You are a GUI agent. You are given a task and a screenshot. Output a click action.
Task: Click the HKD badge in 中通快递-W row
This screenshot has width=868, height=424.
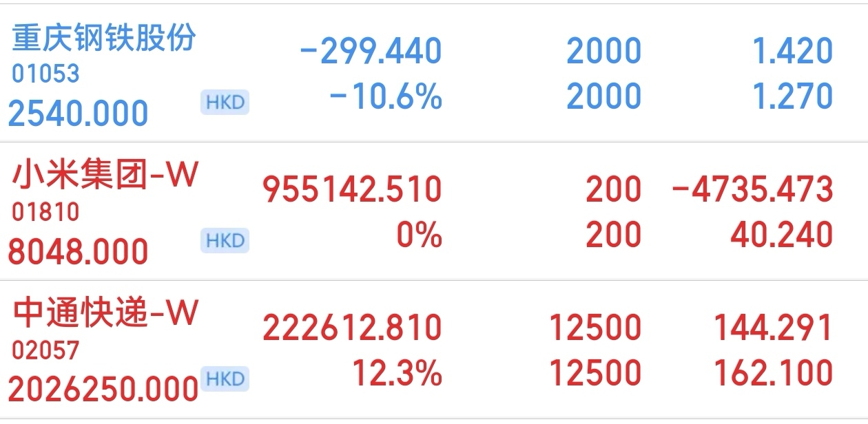[x=225, y=379]
